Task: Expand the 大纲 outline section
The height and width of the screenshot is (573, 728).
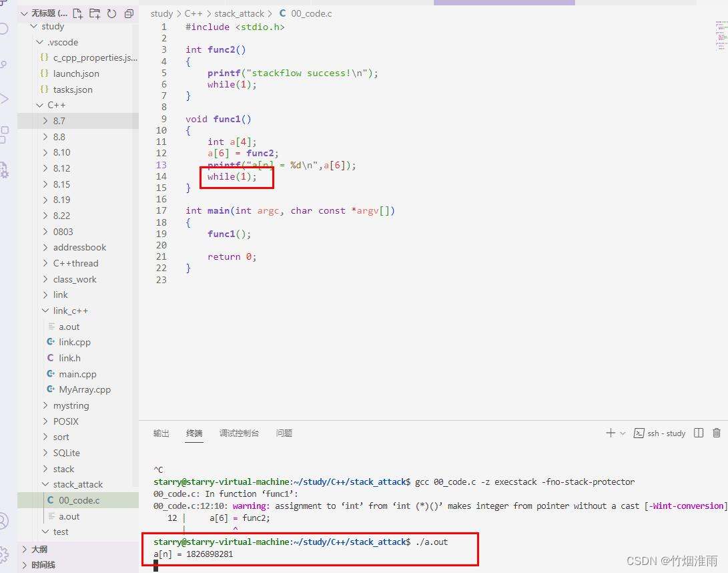Action: point(78,550)
